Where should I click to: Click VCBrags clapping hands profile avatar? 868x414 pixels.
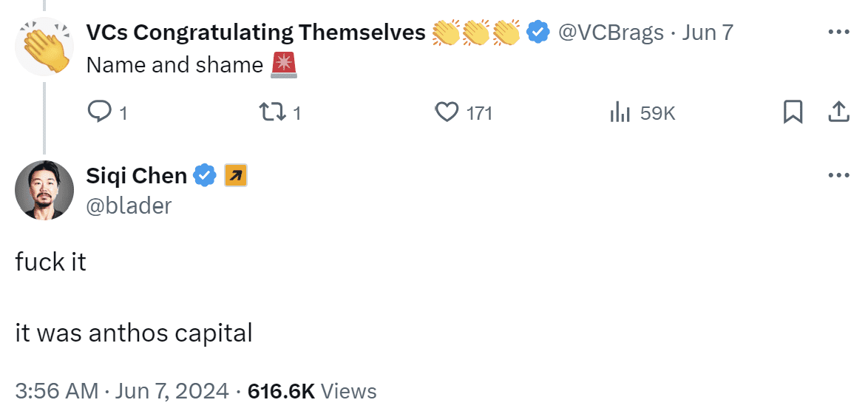44,46
